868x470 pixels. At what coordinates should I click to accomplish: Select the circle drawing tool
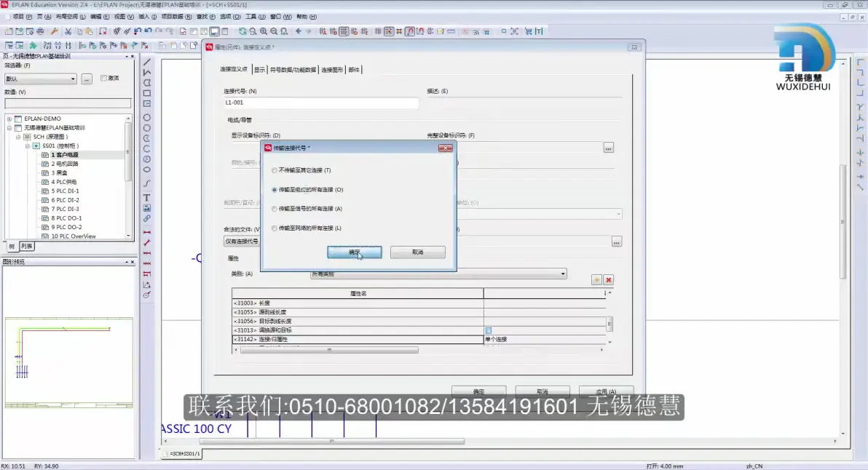[x=146, y=118]
